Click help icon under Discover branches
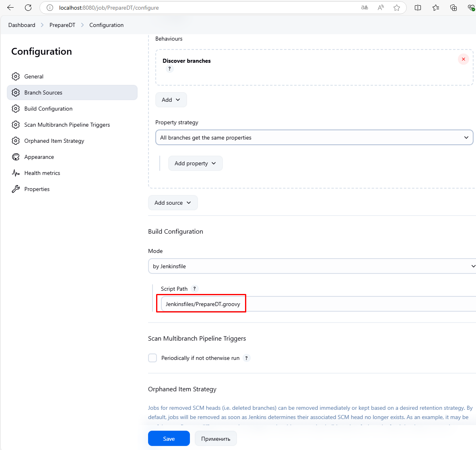 coord(169,69)
